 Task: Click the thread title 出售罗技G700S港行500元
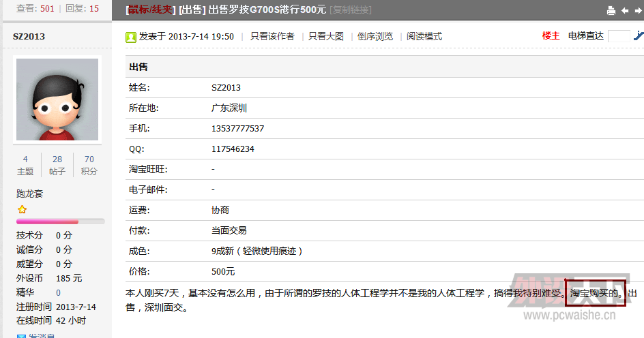[267, 10]
